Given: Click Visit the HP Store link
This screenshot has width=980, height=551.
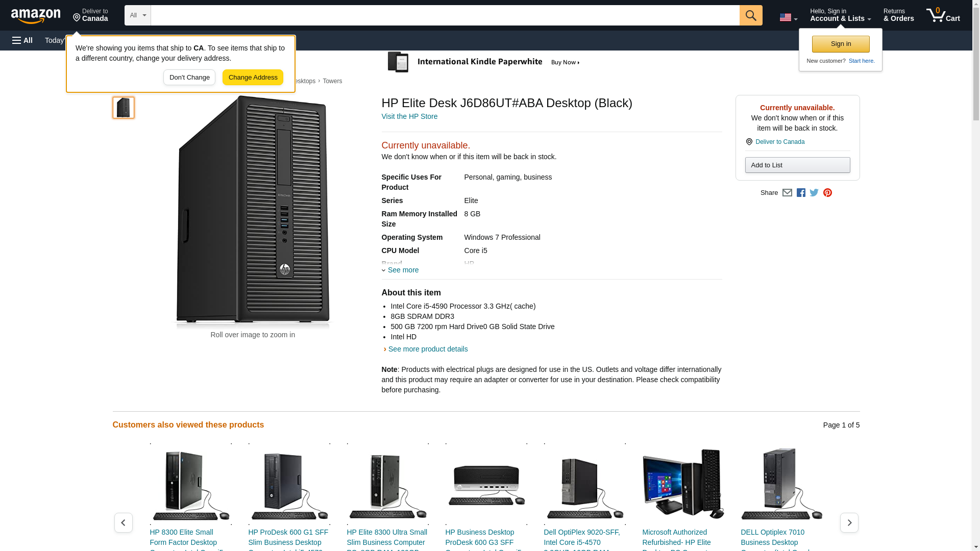Looking at the screenshot, I should click(x=409, y=116).
